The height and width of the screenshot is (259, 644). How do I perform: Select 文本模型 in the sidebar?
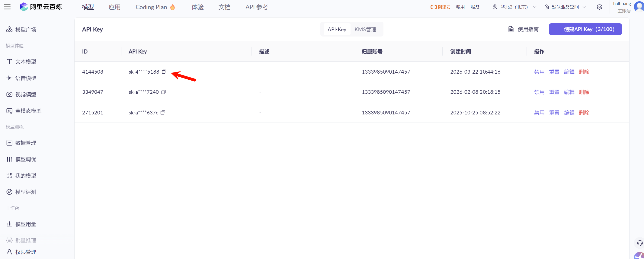coord(26,61)
